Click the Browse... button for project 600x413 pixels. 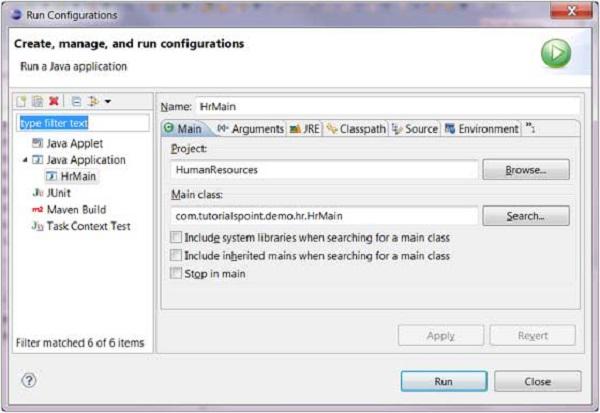526,170
